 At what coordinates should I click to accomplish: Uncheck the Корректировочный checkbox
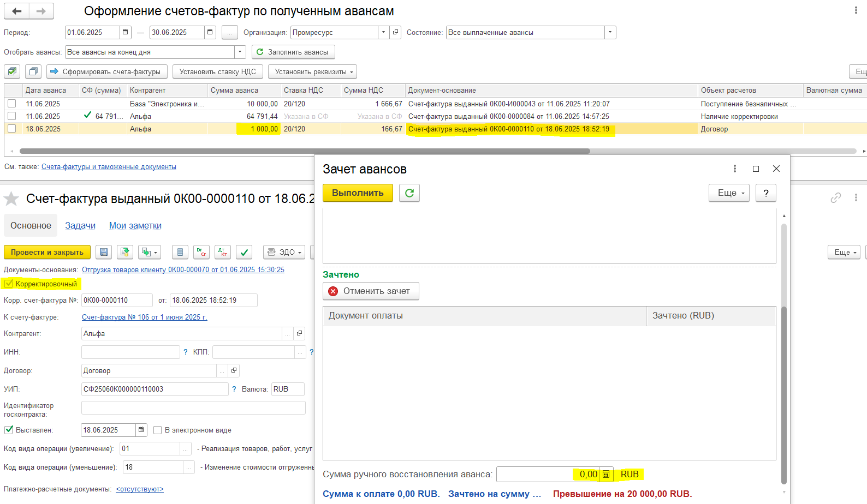(9, 284)
